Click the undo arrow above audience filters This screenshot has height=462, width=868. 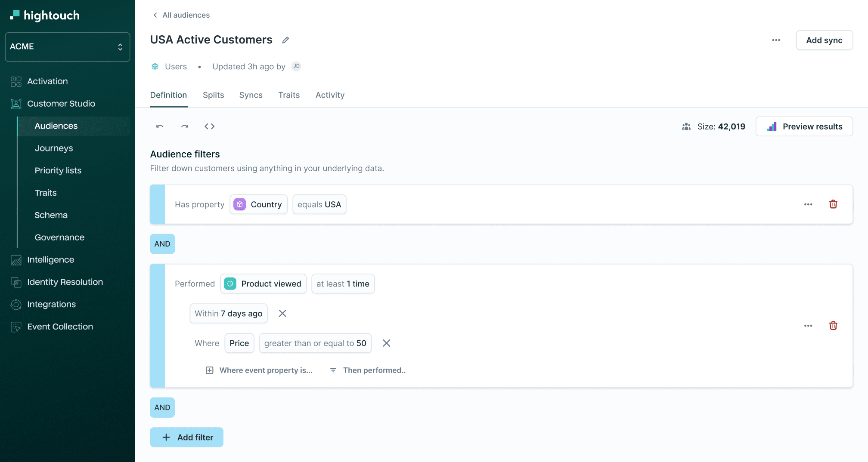point(159,126)
